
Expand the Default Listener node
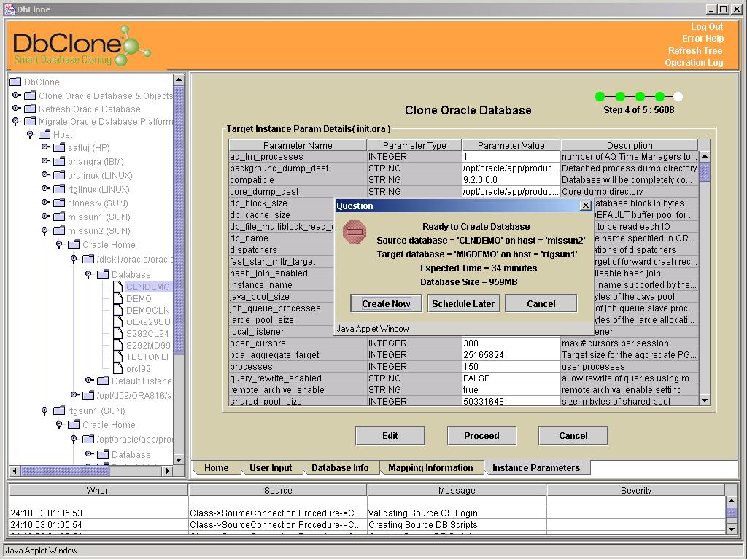[89, 380]
